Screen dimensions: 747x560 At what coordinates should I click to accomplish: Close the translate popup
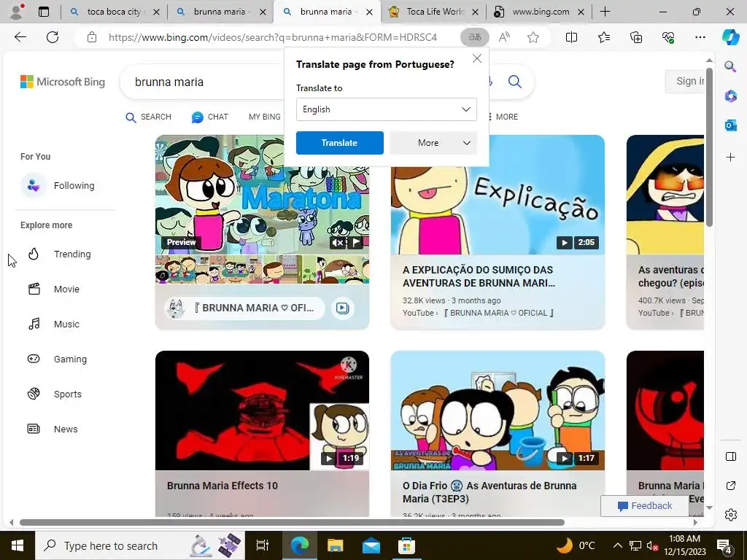[477, 58]
